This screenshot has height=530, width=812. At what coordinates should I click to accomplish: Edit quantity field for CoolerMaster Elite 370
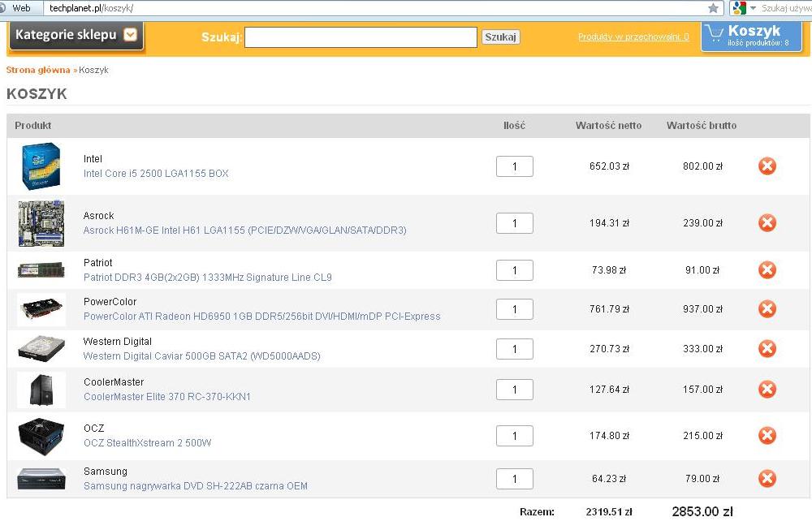coord(514,390)
